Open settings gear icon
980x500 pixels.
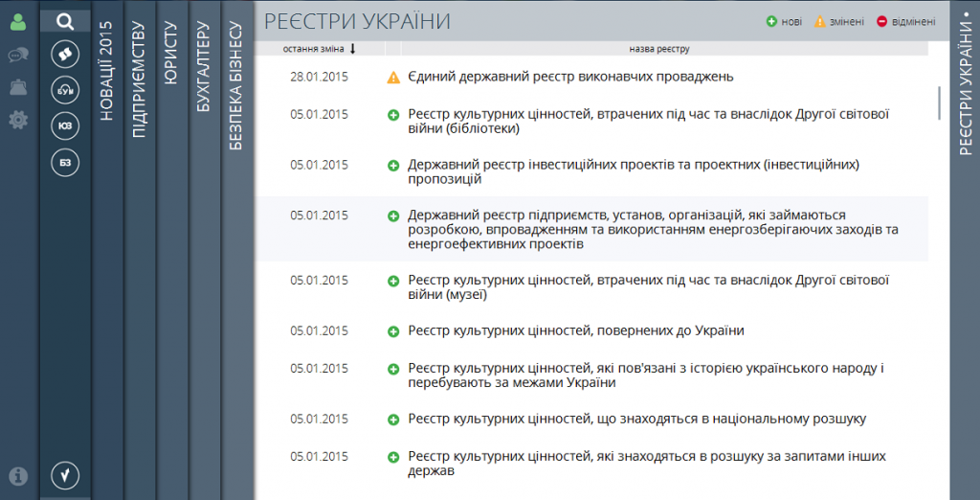tap(18, 120)
